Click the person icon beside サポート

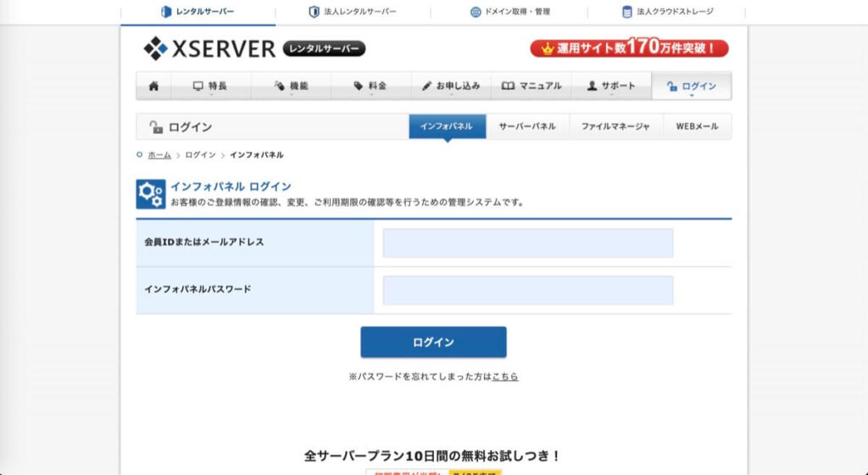[592, 86]
